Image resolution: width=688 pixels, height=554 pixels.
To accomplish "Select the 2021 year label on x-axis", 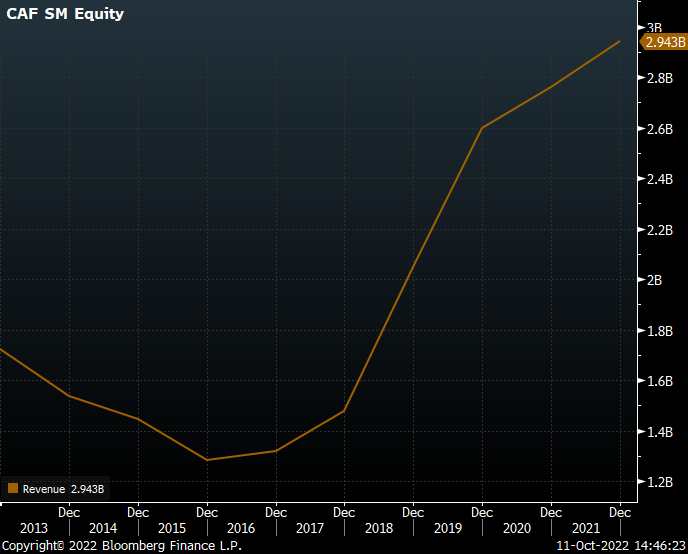I will click(x=584, y=528).
